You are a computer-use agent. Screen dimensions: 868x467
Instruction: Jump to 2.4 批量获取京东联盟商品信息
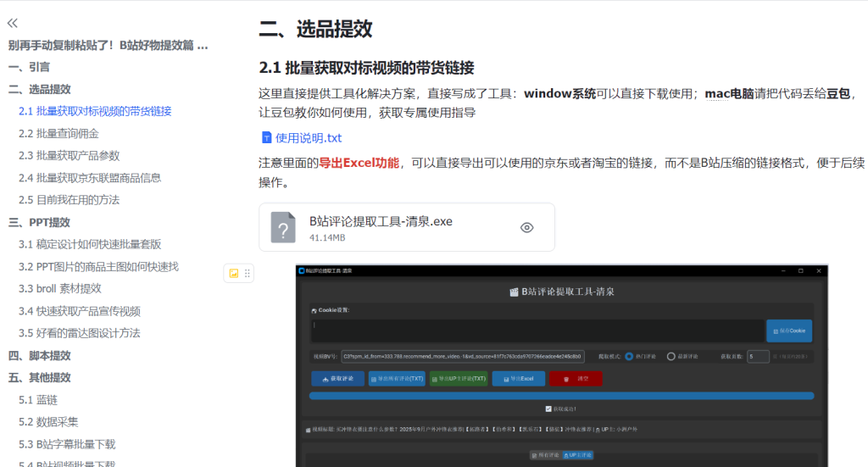pyautogui.click(x=90, y=178)
